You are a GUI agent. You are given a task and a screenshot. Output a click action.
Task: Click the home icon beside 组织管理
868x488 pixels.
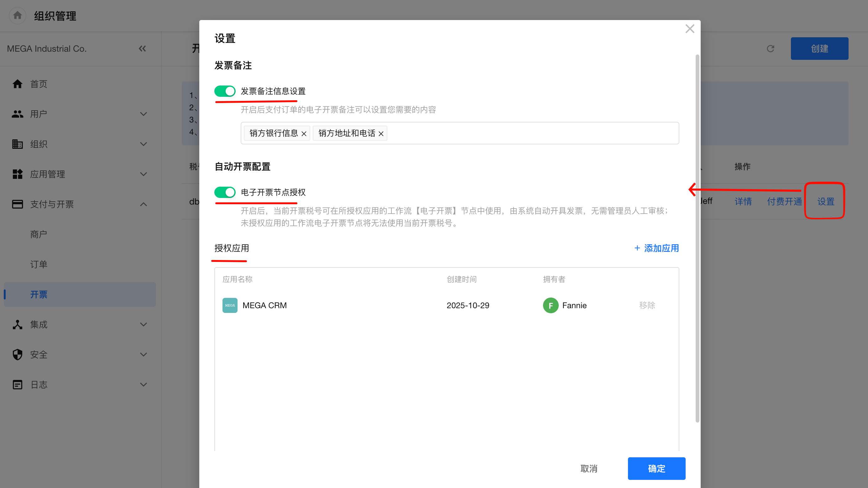click(18, 15)
